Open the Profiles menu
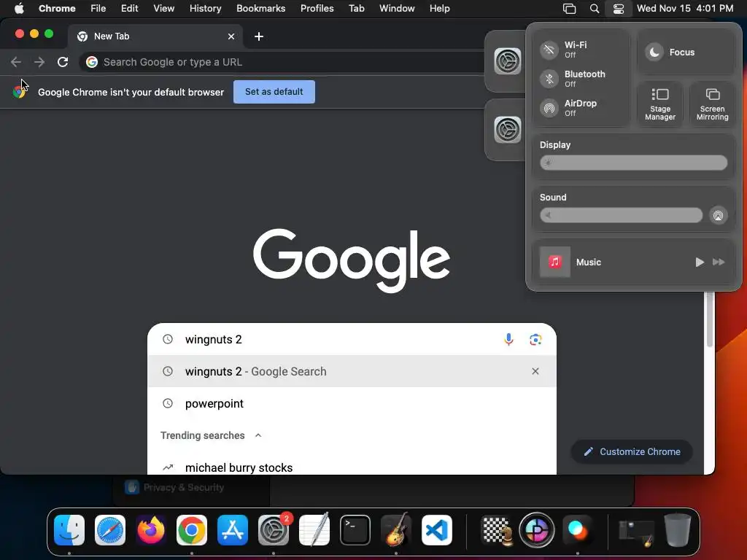 coord(317,9)
